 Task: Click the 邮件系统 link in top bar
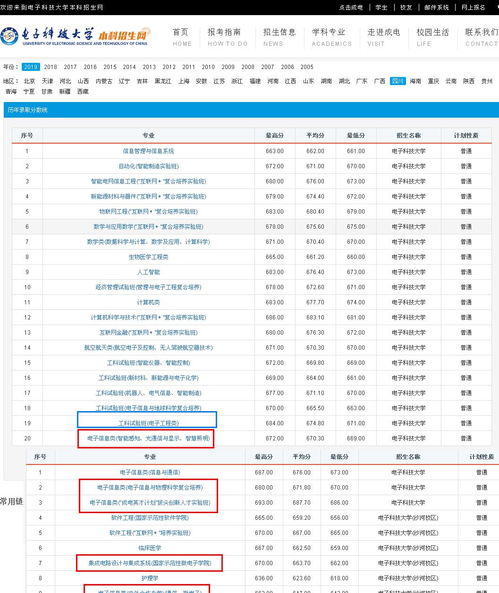click(x=437, y=7)
